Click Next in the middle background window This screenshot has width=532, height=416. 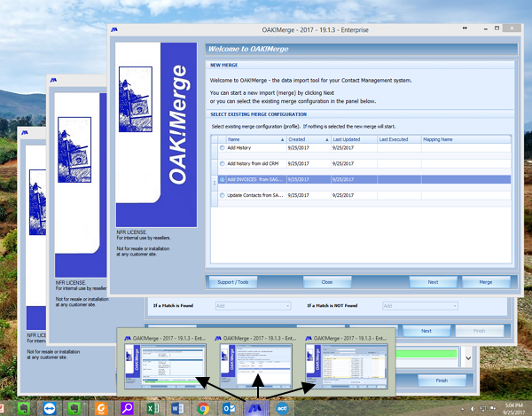tap(426, 331)
